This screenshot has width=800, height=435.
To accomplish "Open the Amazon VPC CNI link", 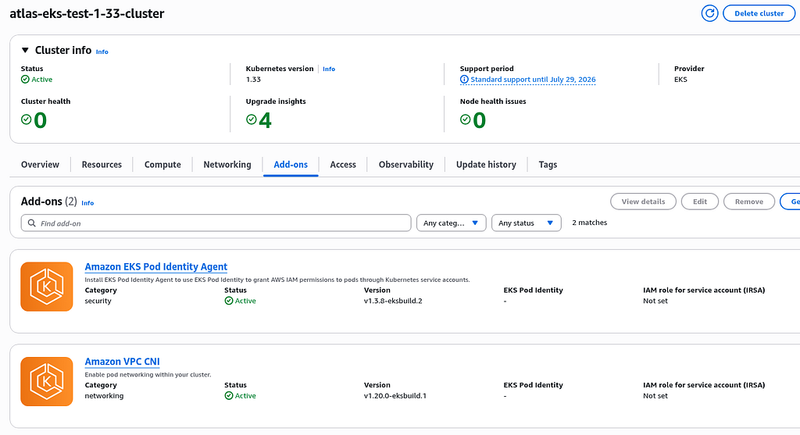I will (x=122, y=362).
